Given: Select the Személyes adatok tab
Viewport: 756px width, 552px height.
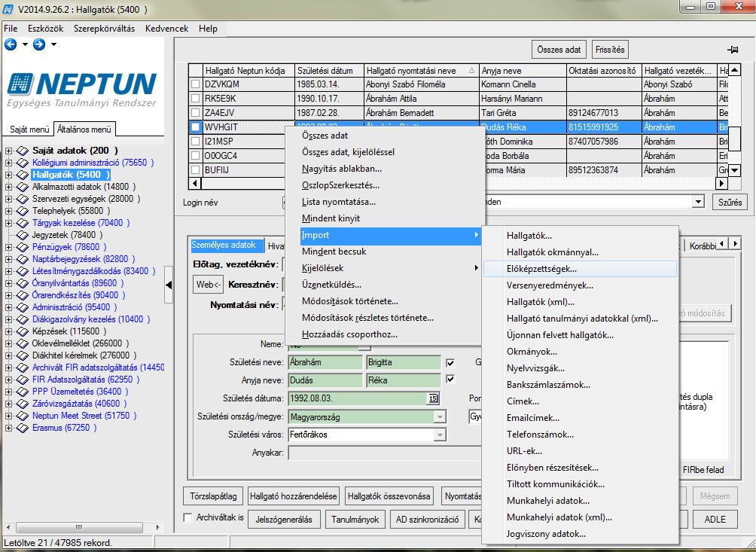Looking at the screenshot, I should click(227, 245).
